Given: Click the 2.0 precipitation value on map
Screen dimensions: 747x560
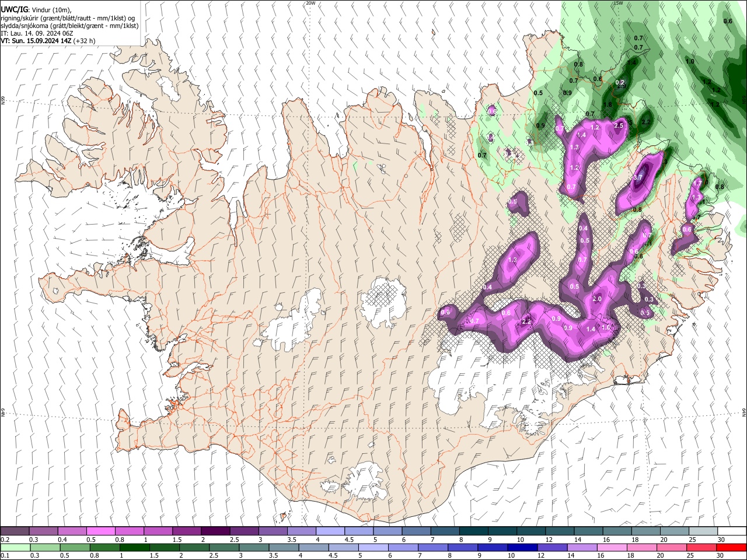Looking at the screenshot, I should (597, 299).
